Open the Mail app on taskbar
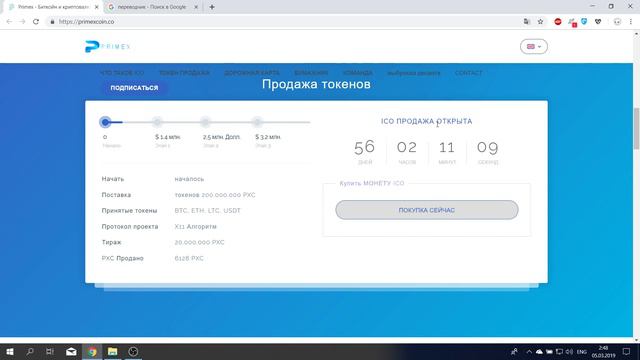The height and width of the screenshot is (360, 640). (71, 351)
